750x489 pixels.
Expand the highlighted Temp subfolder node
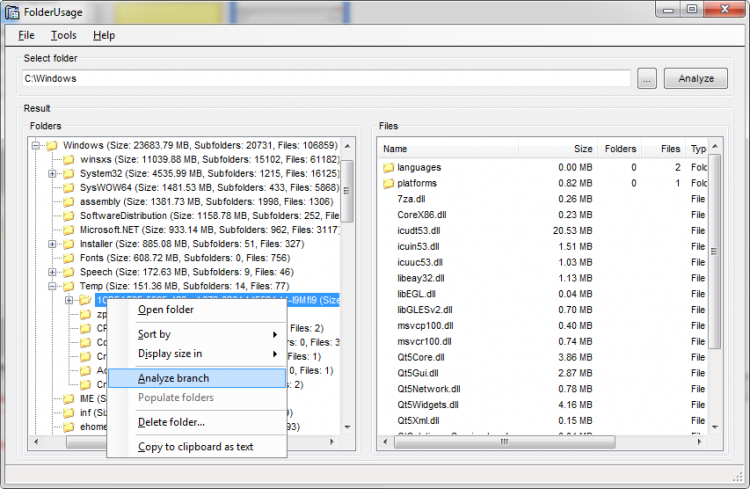tap(69, 300)
